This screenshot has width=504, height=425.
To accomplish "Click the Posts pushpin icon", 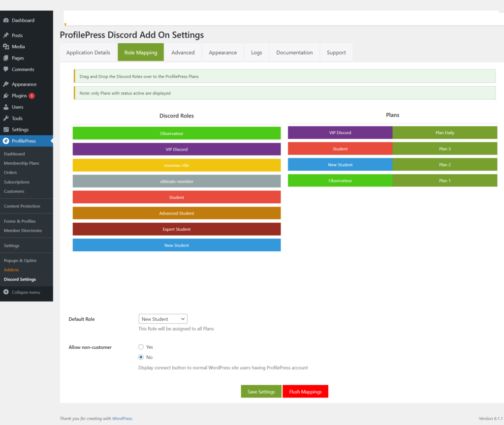I will (6, 35).
